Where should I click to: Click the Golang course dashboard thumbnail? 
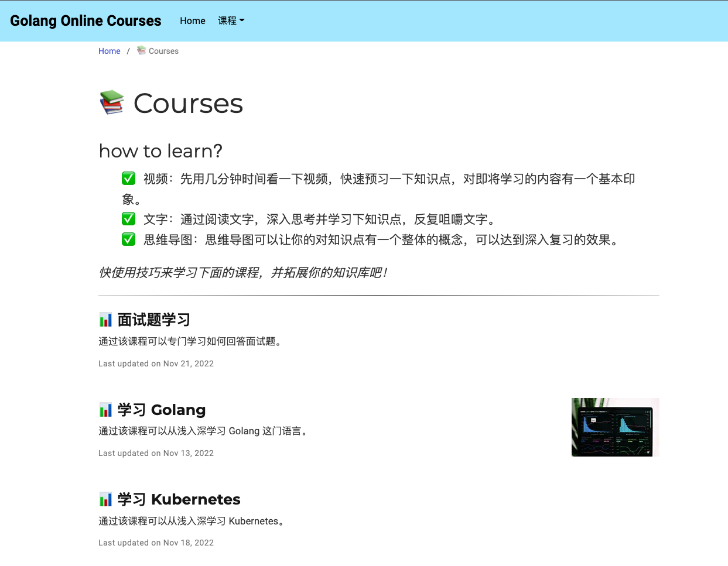(x=615, y=427)
